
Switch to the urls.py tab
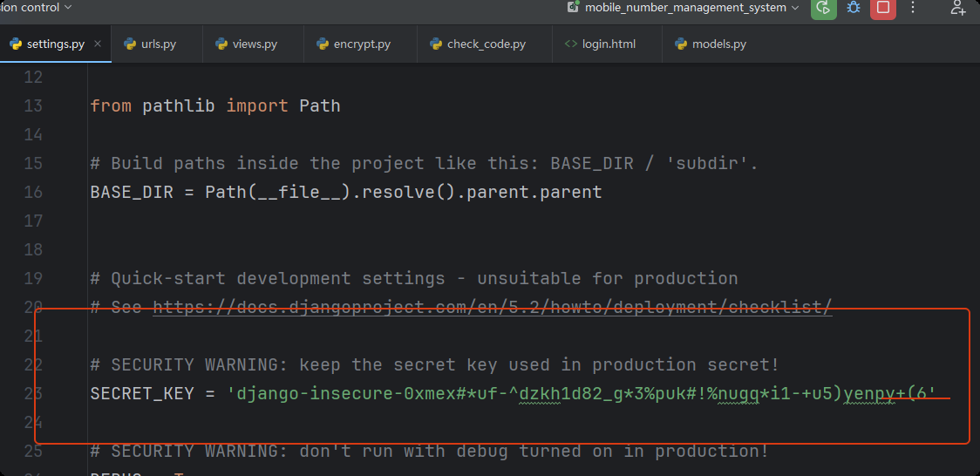[x=150, y=44]
